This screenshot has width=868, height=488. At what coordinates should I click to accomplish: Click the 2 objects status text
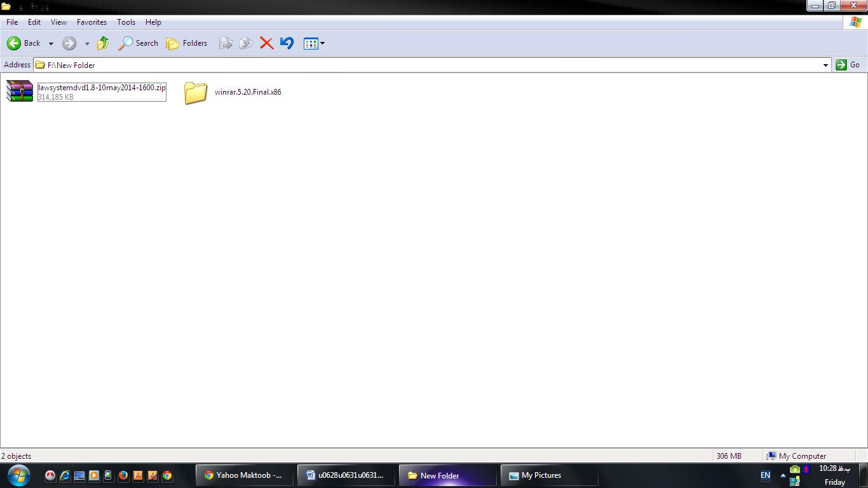[x=16, y=456]
